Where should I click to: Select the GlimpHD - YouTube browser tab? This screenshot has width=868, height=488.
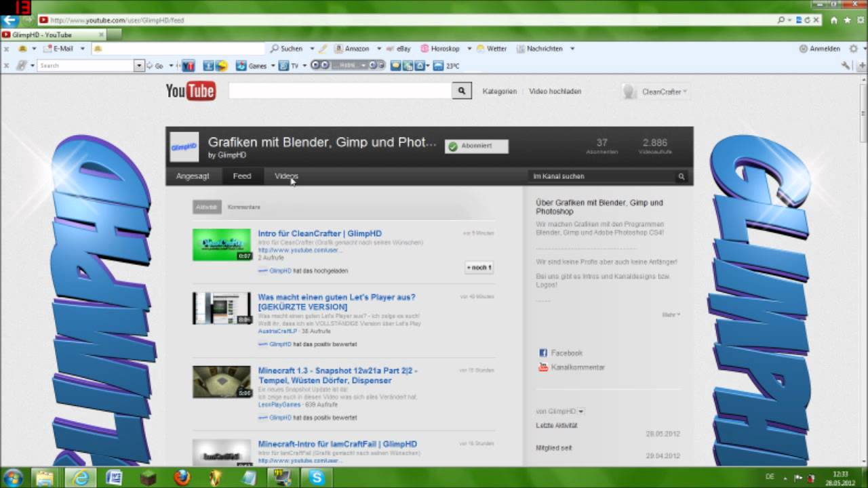pos(53,35)
